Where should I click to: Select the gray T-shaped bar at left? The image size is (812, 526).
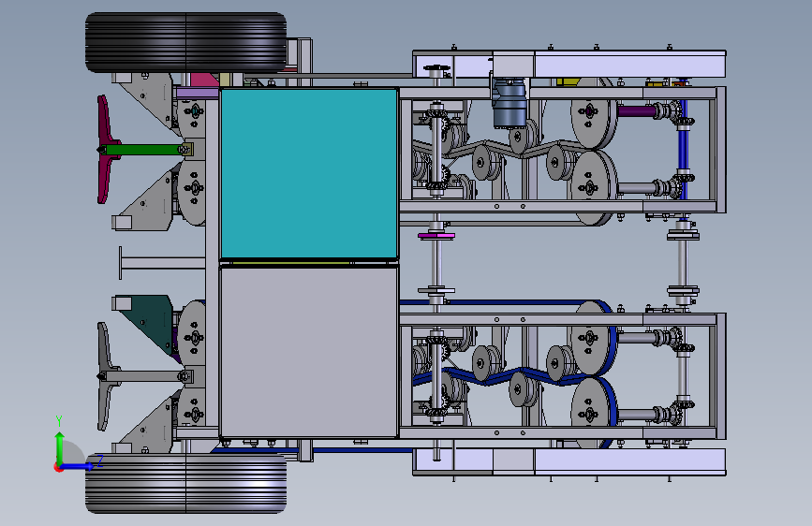tap(162, 263)
